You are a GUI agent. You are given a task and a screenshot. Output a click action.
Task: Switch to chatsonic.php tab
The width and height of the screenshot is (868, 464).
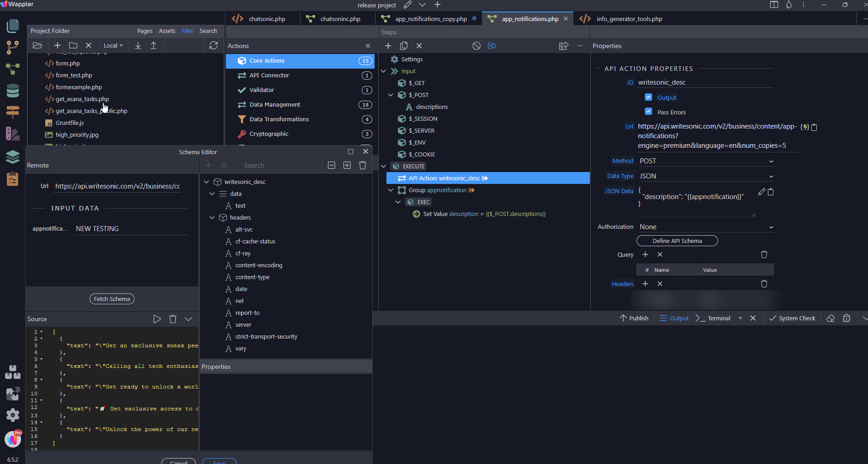pos(263,19)
